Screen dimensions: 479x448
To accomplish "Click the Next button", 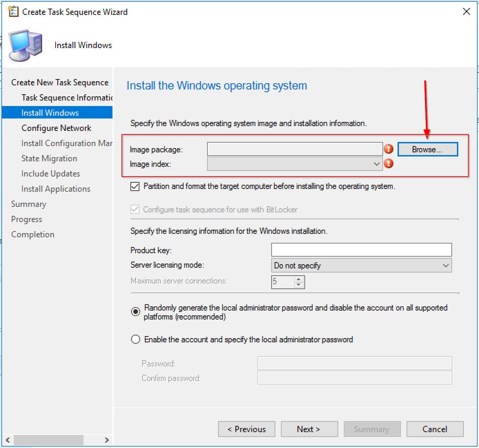I will (309, 429).
